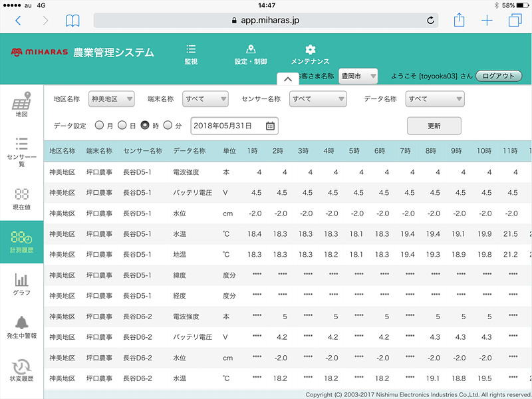Click the 更新 update button

[434, 126]
